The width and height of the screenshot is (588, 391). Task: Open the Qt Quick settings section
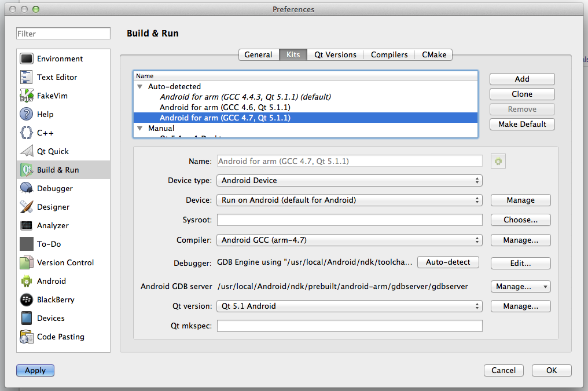pos(51,151)
